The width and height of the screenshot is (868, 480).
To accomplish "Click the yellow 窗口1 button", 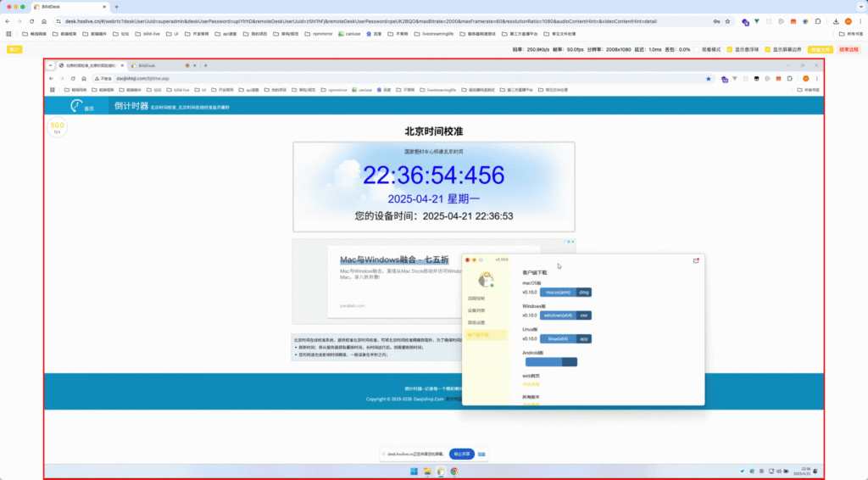I will (14, 50).
